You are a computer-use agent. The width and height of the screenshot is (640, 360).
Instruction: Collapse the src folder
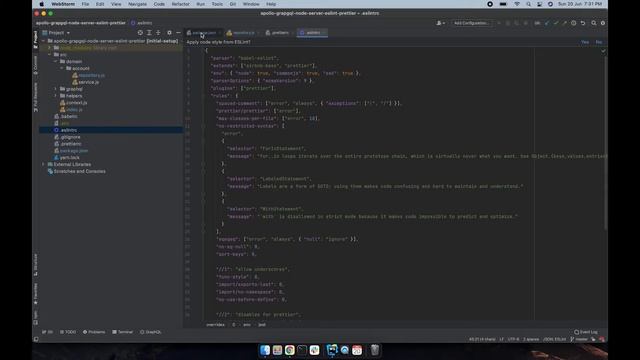[50, 55]
